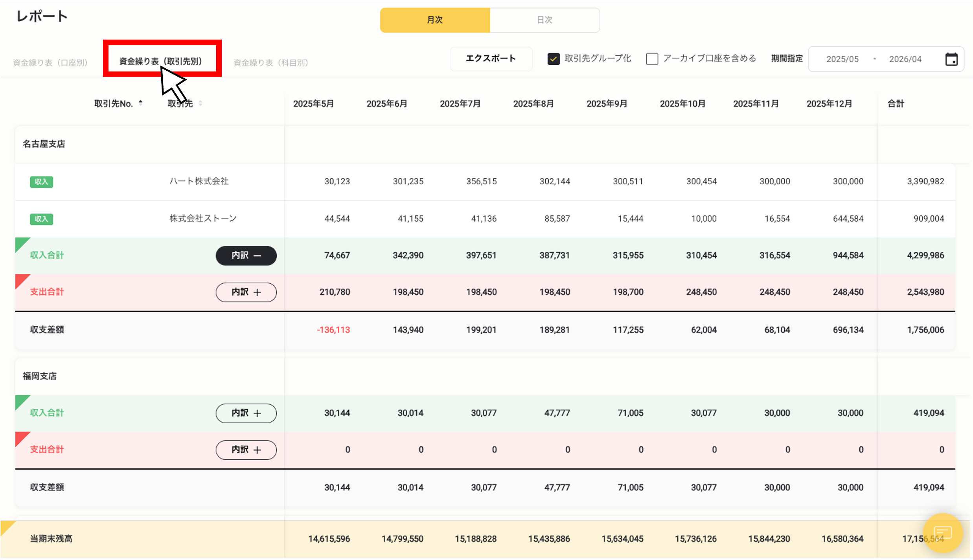Check アーカイブ口座を含める
973x560 pixels.
tap(652, 59)
